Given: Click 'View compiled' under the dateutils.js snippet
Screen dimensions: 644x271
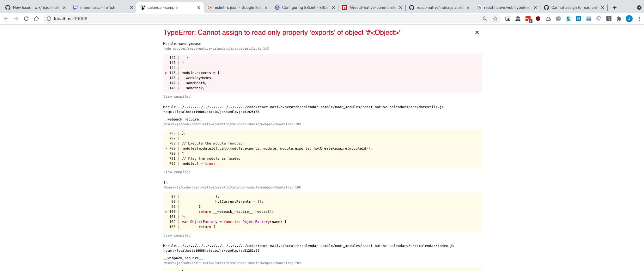Looking at the screenshot, I should [x=177, y=96].
